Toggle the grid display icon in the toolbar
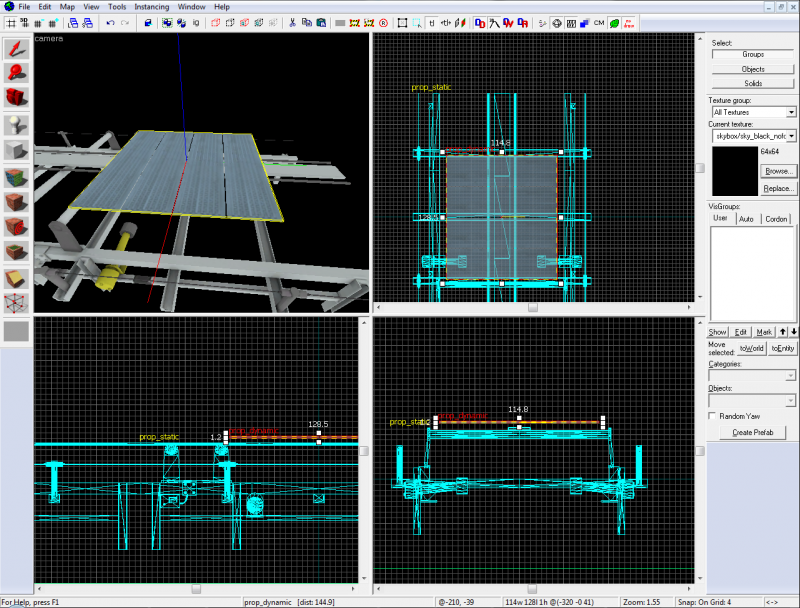Image resolution: width=800 pixels, height=608 pixels. coord(10,22)
